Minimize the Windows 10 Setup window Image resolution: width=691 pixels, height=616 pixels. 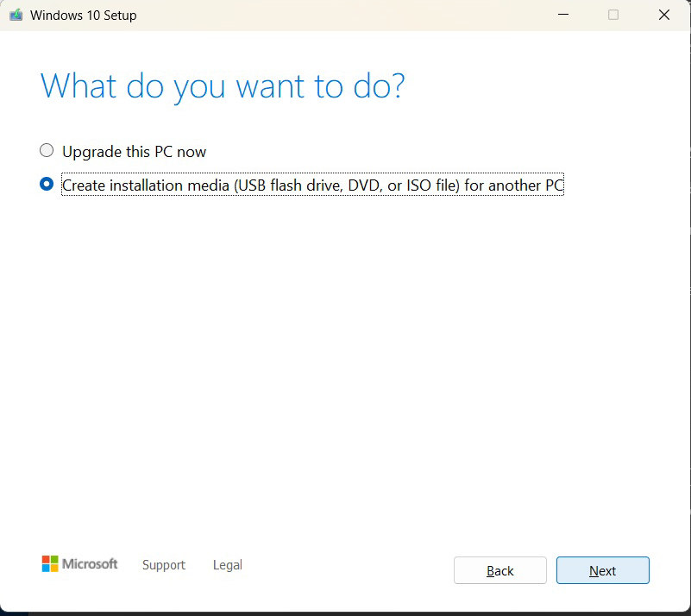pyautogui.click(x=563, y=15)
